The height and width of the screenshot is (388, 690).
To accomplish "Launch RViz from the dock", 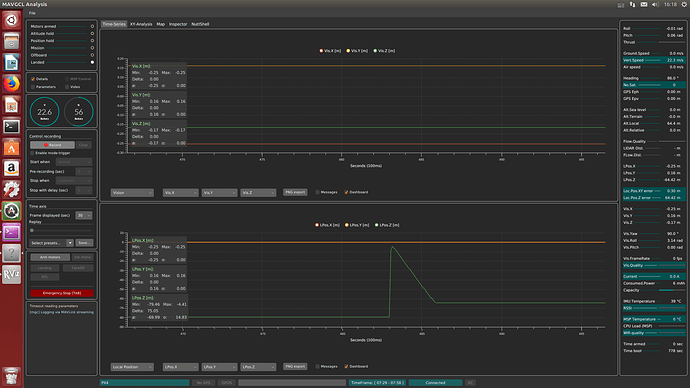I will coord(11,274).
